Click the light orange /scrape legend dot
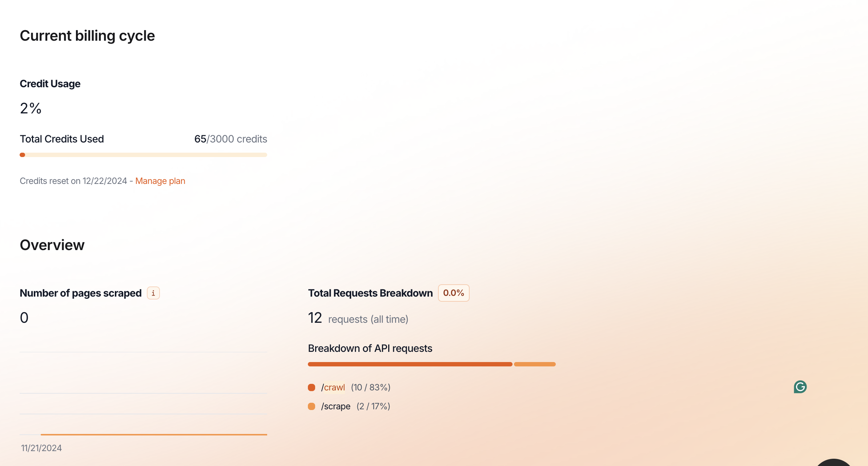The height and width of the screenshot is (466, 868). (x=312, y=406)
